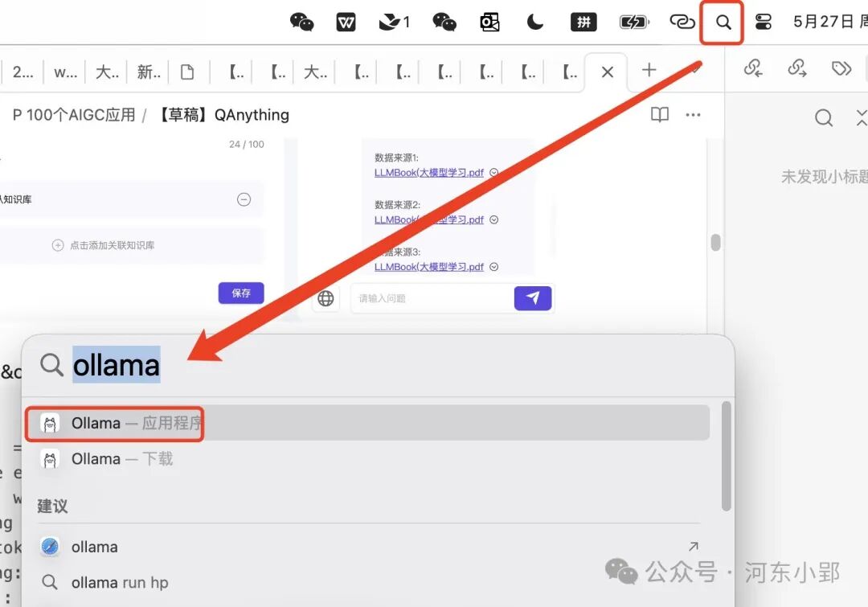The width and height of the screenshot is (868, 607).
Task: Open the Ollama — 应用程序 result
Action: [367, 423]
